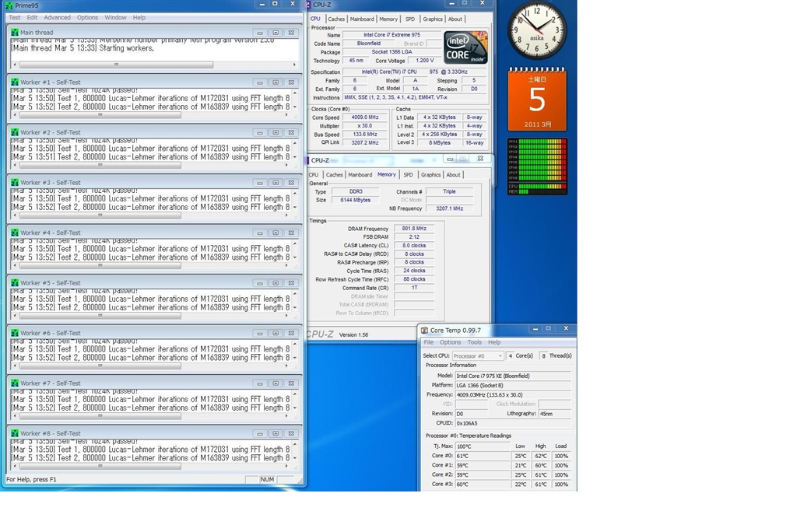Close the Worker #7 Self-Test child window

coord(291,383)
